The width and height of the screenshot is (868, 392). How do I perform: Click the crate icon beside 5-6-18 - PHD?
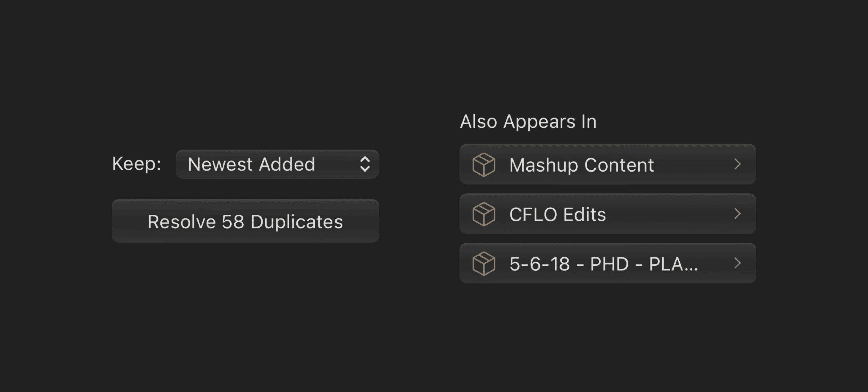pos(484,264)
